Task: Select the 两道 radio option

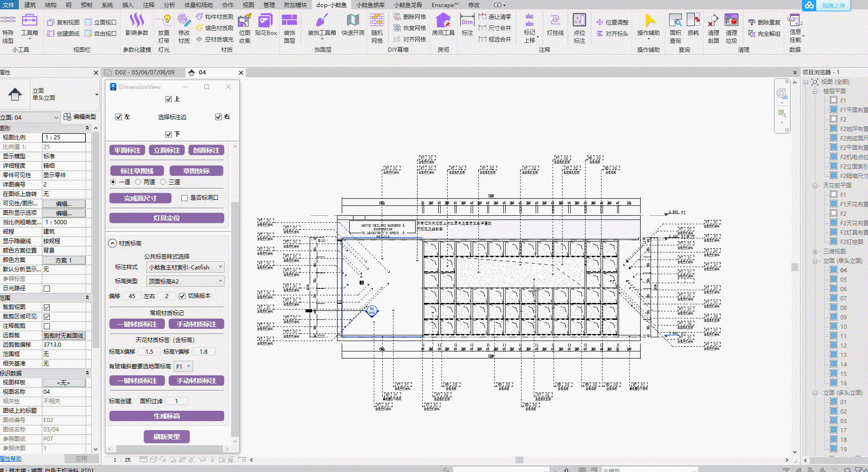Action: point(138,182)
